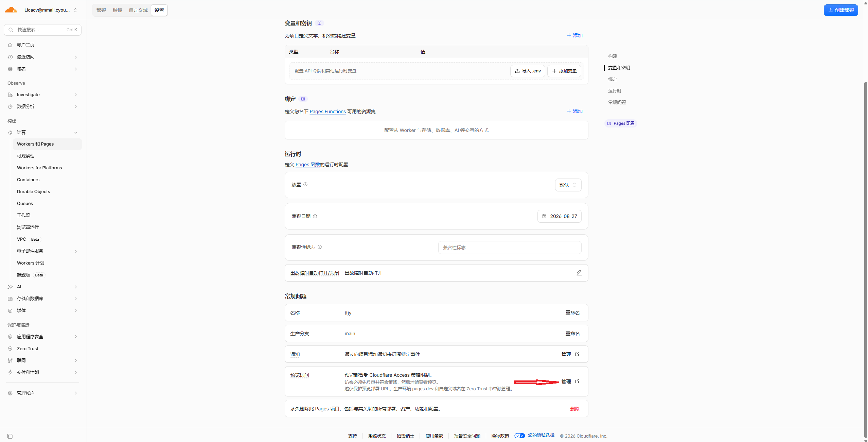Click 重命名 for production branch main
The height and width of the screenshot is (442, 868).
(x=572, y=333)
